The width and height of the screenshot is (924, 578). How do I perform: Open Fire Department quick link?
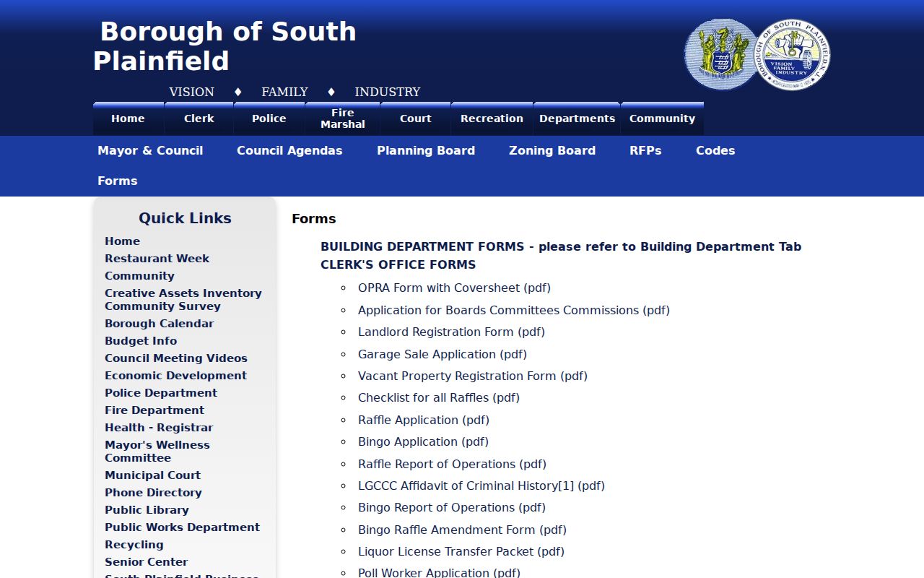click(154, 410)
